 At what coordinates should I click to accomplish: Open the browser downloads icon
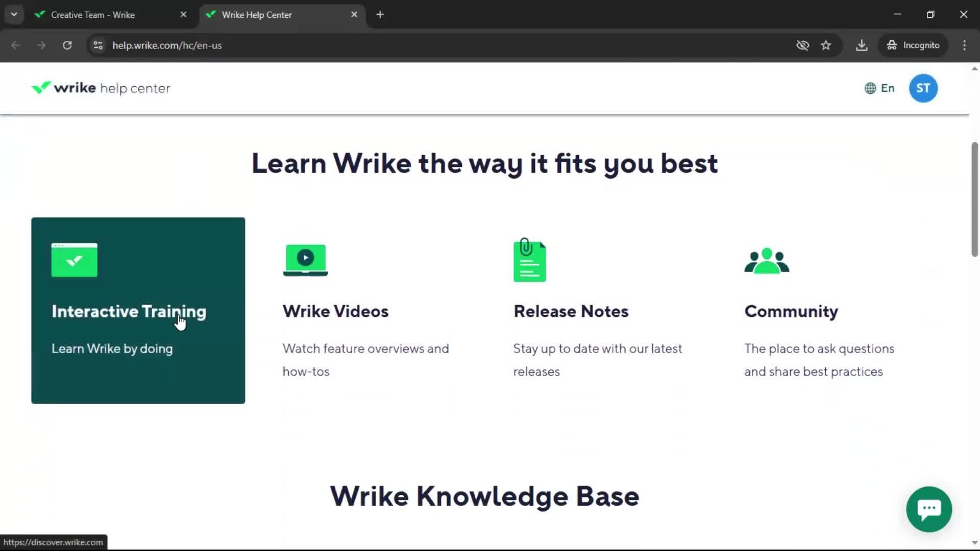pyautogui.click(x=862, y=45)
